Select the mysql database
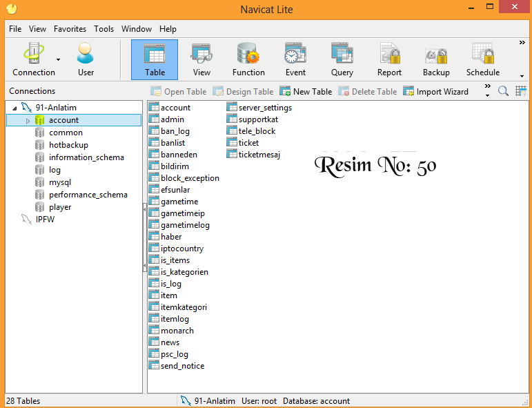Screen dimensions: 532x408 click(x=60, y=182)
